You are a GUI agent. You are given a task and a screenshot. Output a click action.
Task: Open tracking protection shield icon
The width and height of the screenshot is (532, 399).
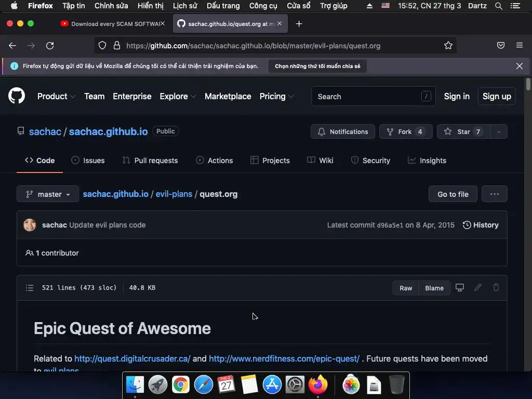pos(102,46)
